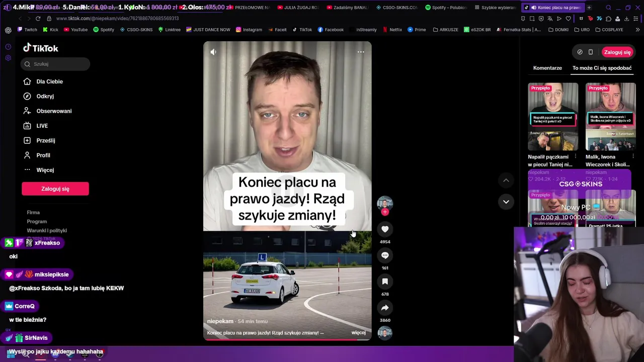Screen dimensions: 644x362
Task: Open the 'Napalił pączkami w piecu' video thumbnail
Action: click(553, 117)
